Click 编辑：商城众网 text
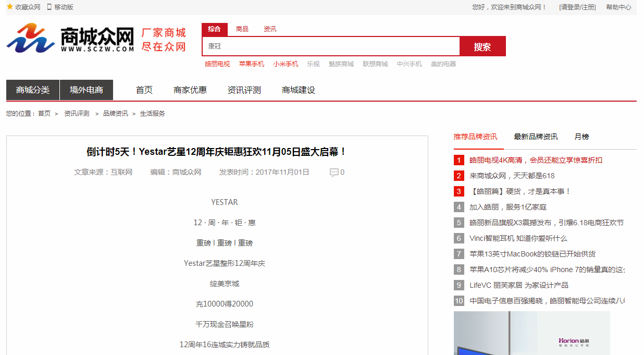644x355 pixels. point(176,172)
